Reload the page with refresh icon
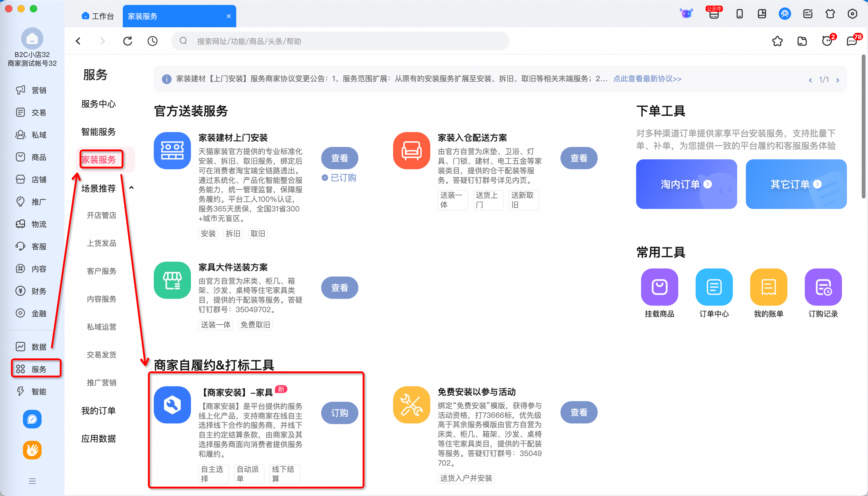Image resolution: width=868 pixels, height=496 pixels. [128, 41]
